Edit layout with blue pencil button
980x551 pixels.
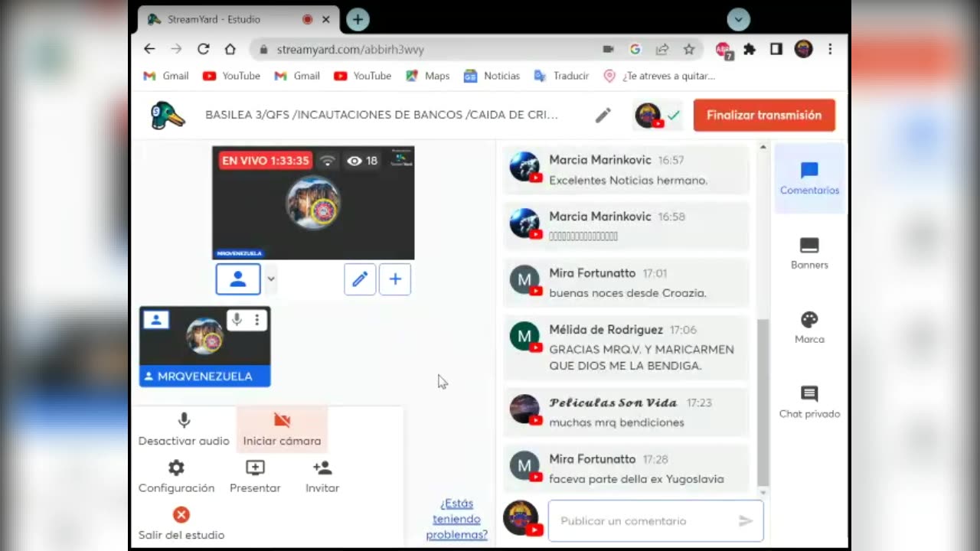pyautogui.click(x=360, y=279)
